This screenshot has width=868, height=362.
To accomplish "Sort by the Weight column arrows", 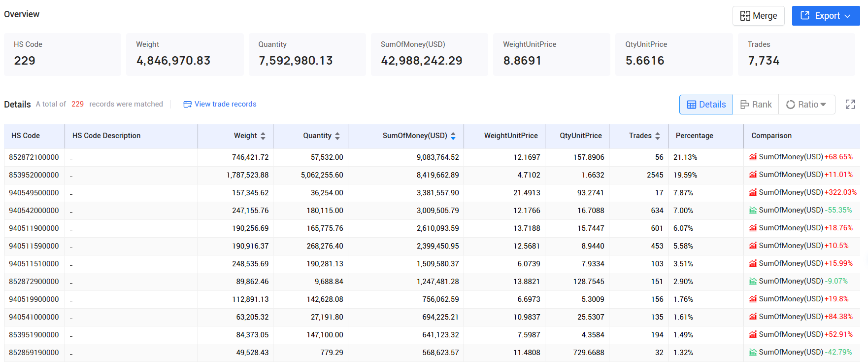I will pyautogui.click(x=263, y=136).
